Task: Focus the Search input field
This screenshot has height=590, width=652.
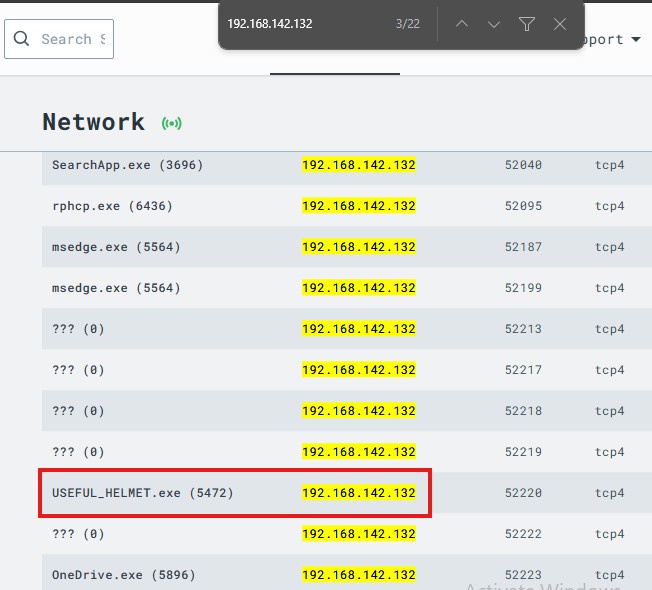Action: (x=59, y=39)
